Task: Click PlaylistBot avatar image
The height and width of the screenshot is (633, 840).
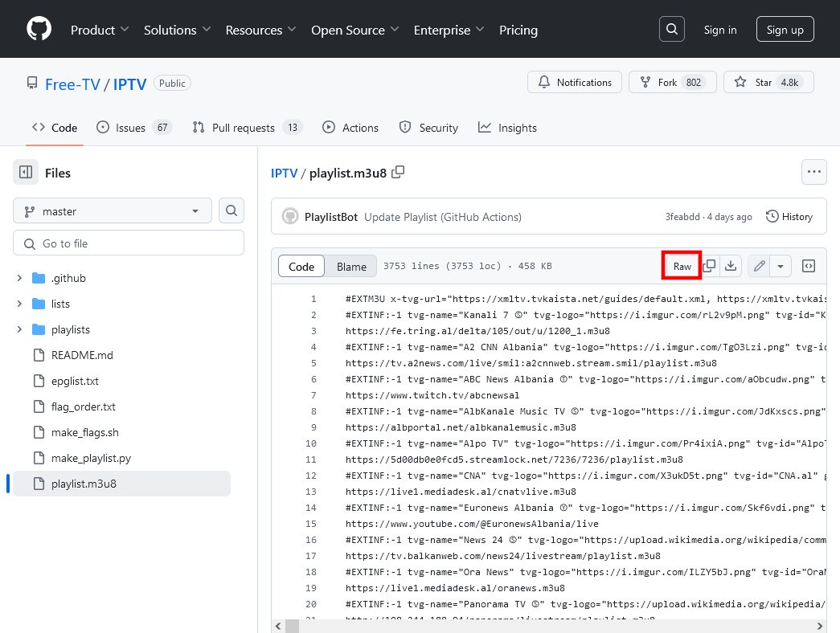Action: (x=290, y=216)
